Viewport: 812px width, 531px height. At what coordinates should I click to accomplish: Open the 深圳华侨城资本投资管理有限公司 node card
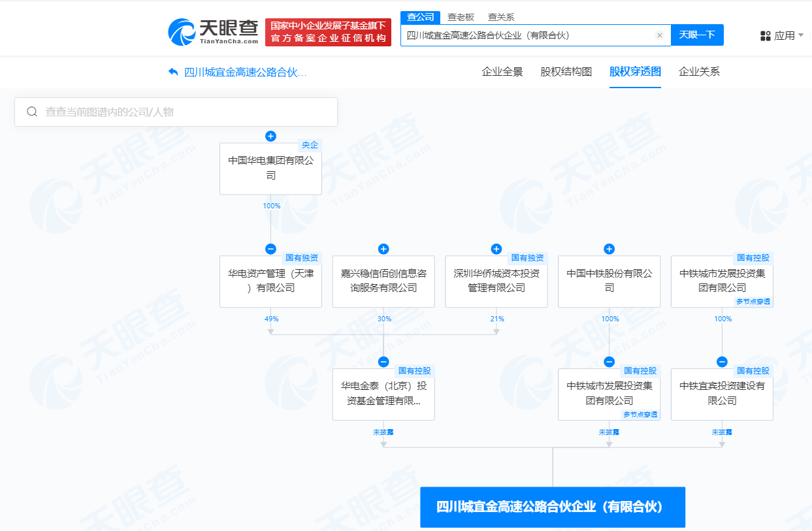(496, 282)
